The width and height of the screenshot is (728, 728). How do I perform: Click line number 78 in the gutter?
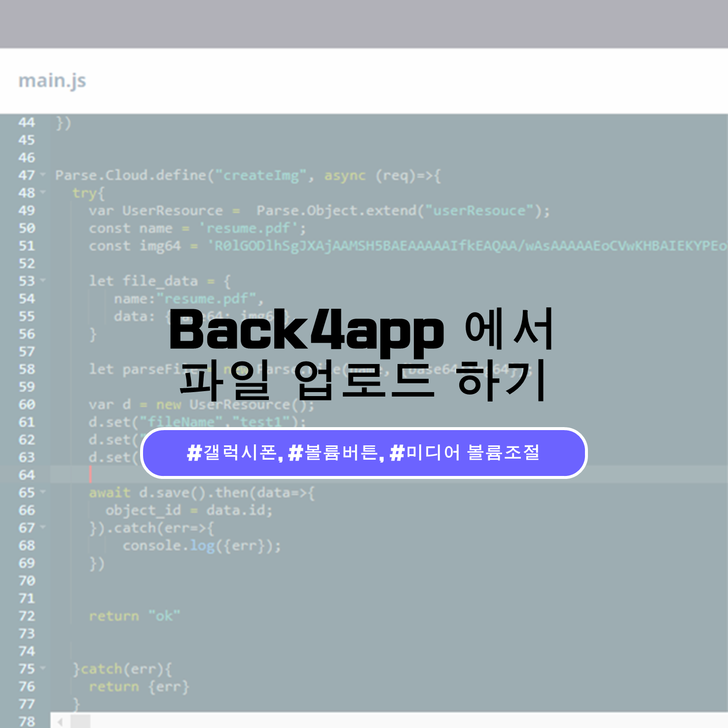tap(27, 721)
